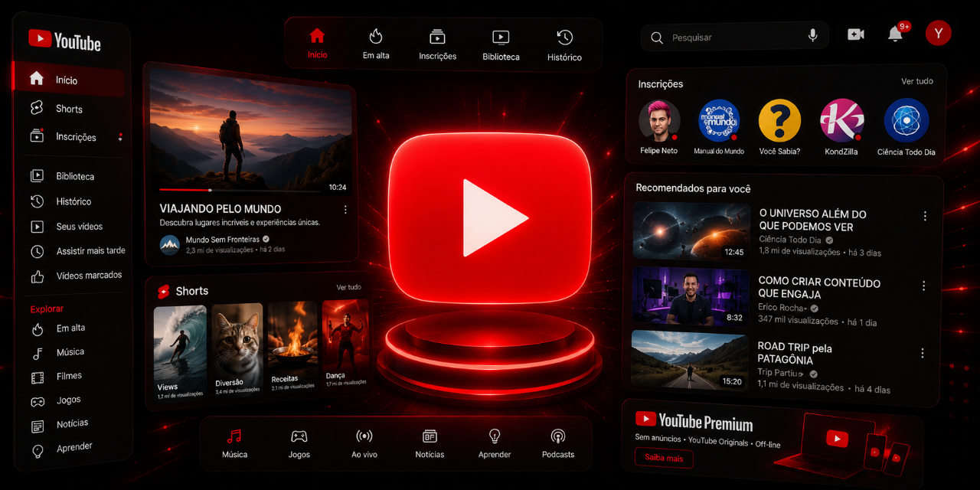980x490 pixels.
Task: Open the Dança short
Action: click(x=345, y=342)
